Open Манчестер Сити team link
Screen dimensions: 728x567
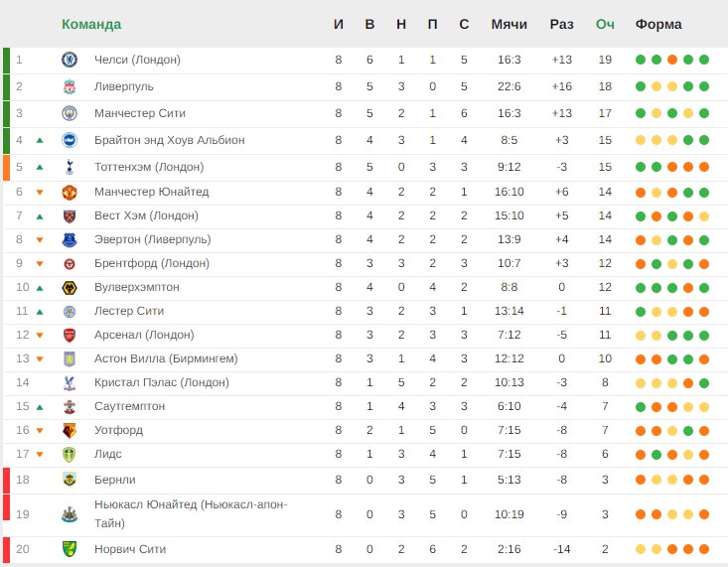(x=140, y=113)
